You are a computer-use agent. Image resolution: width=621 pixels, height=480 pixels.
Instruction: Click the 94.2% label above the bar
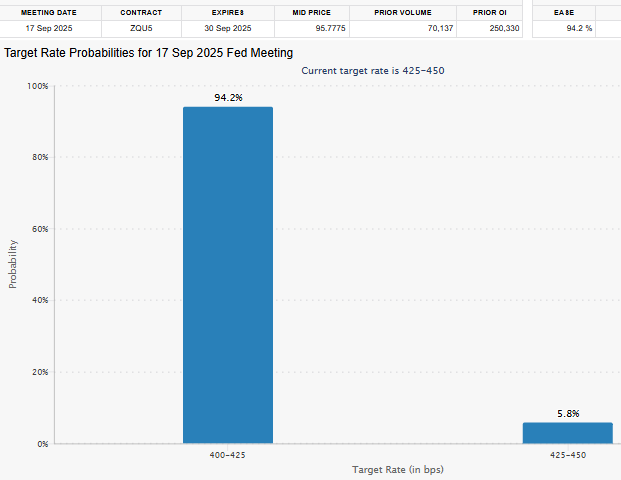pos(228,97)
